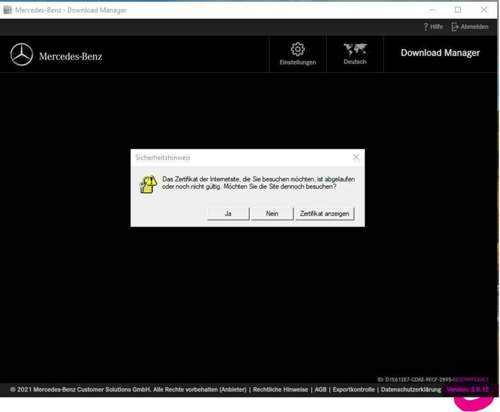Screen dimensions: 500x412
Task: Click the Sicherheitshinweis dialog title
Action: point(163,157)
